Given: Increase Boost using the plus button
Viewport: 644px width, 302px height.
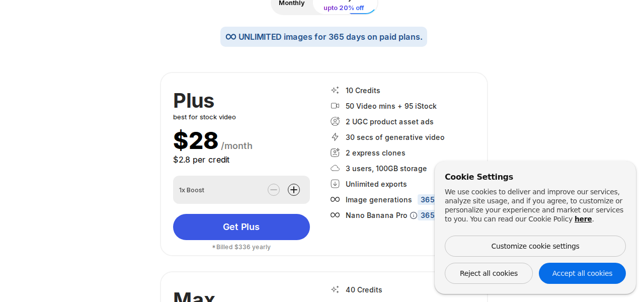Looking at the screenshot, I should [x=294, y=190].
